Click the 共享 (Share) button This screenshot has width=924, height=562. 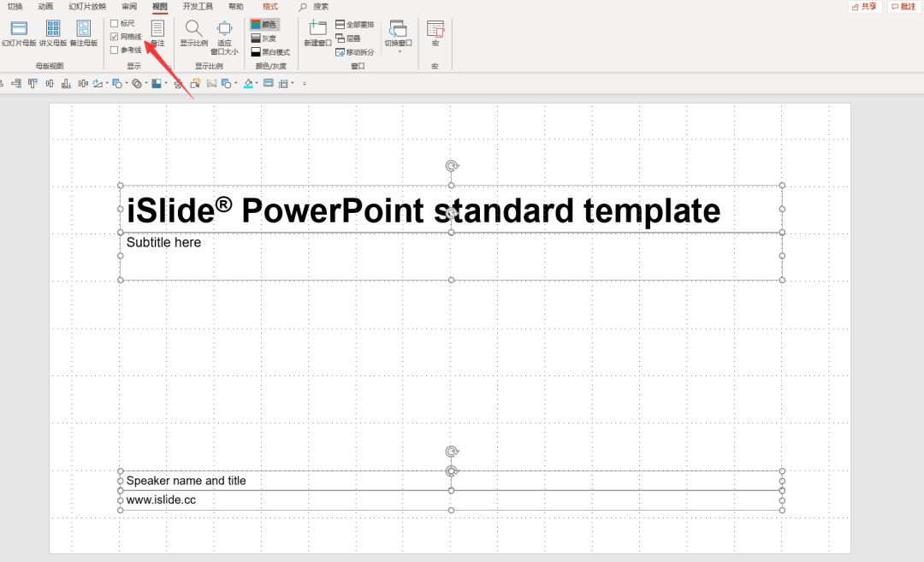865,7
